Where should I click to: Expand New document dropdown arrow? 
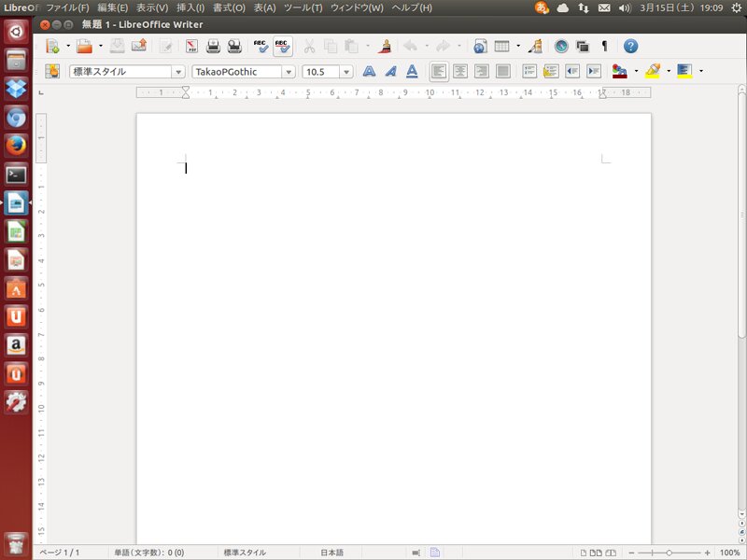[x=67, y=46]
